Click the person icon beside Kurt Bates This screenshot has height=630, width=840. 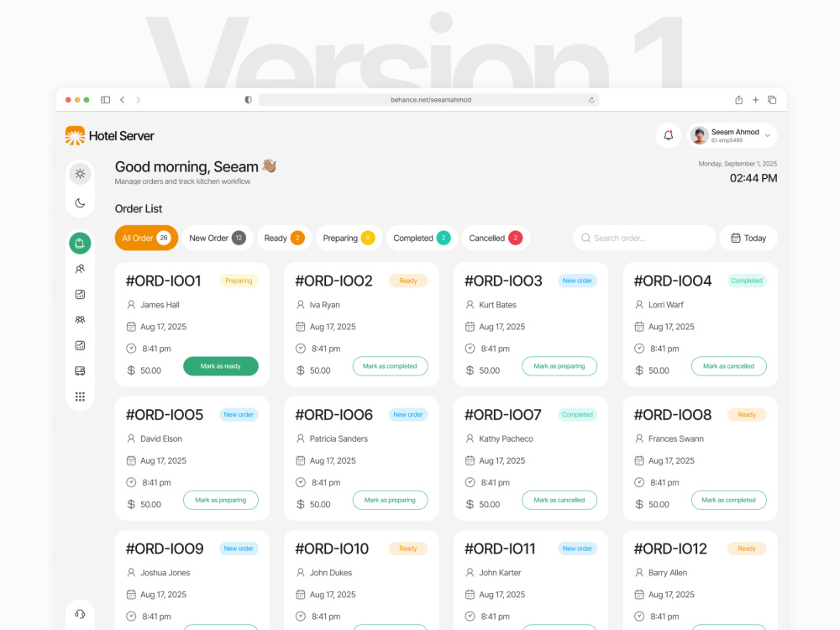pos(470,305)
